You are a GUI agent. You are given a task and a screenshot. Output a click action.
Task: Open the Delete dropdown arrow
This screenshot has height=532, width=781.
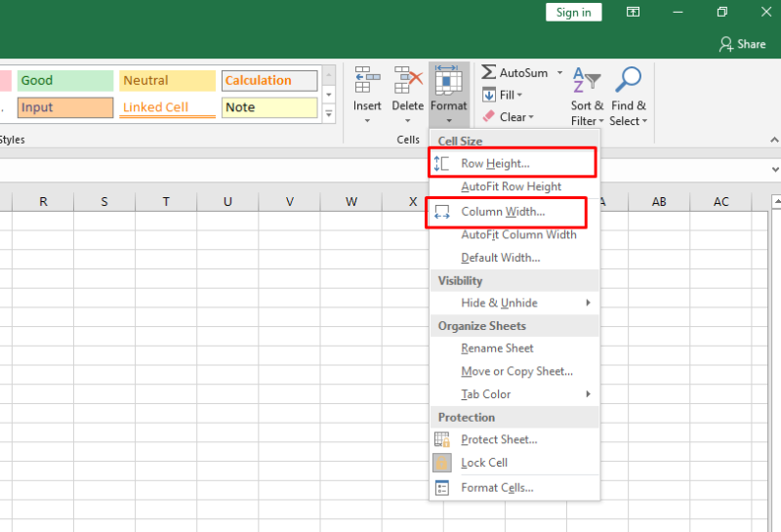[x=407, y=120]
